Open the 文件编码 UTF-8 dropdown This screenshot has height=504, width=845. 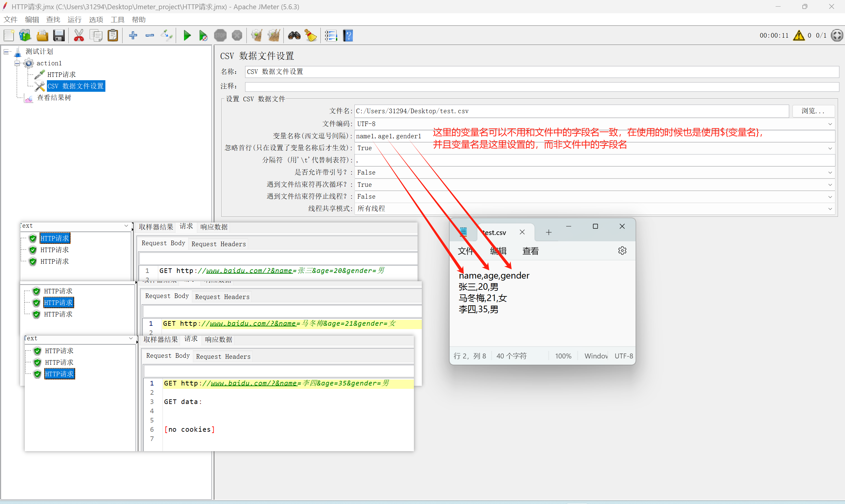830,124
